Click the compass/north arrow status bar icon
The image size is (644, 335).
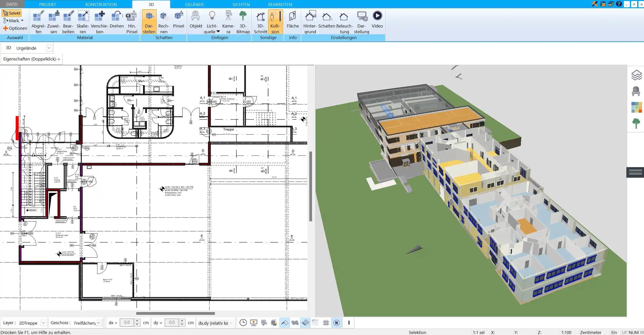tap(337, 323)
